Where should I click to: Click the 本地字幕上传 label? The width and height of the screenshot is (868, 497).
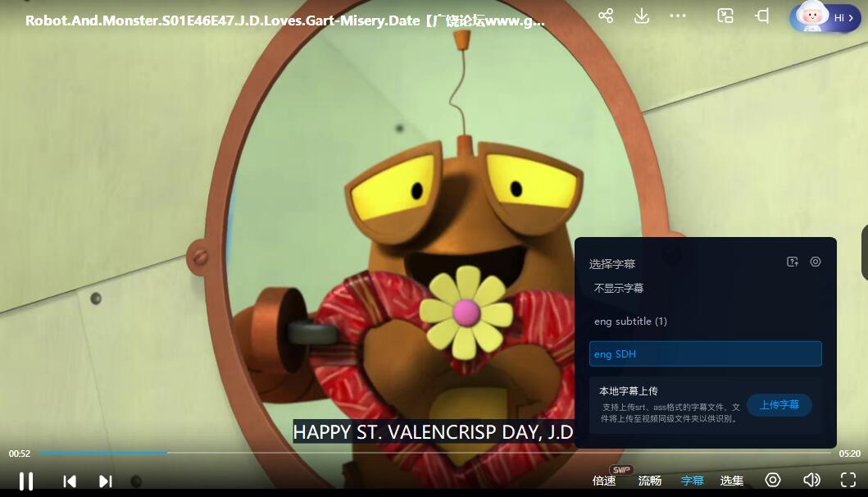click(629, 391)
